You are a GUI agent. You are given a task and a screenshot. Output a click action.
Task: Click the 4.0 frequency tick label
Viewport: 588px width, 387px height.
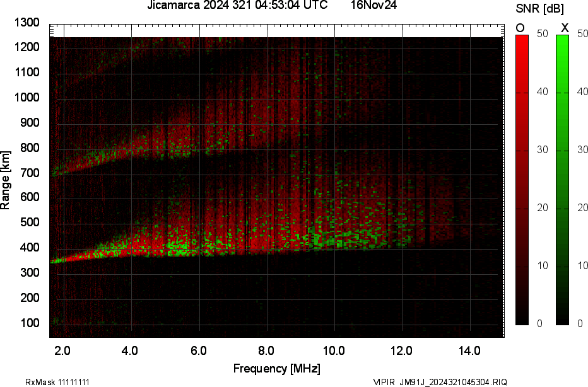(x=130, y=351)
